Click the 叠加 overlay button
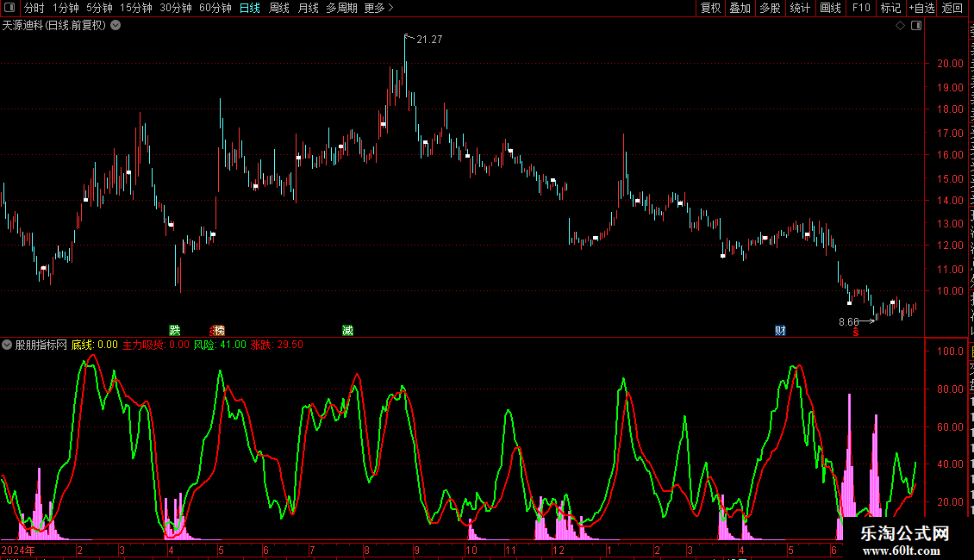This screenshot has height=560, width=974. click(x=740, y=8)
